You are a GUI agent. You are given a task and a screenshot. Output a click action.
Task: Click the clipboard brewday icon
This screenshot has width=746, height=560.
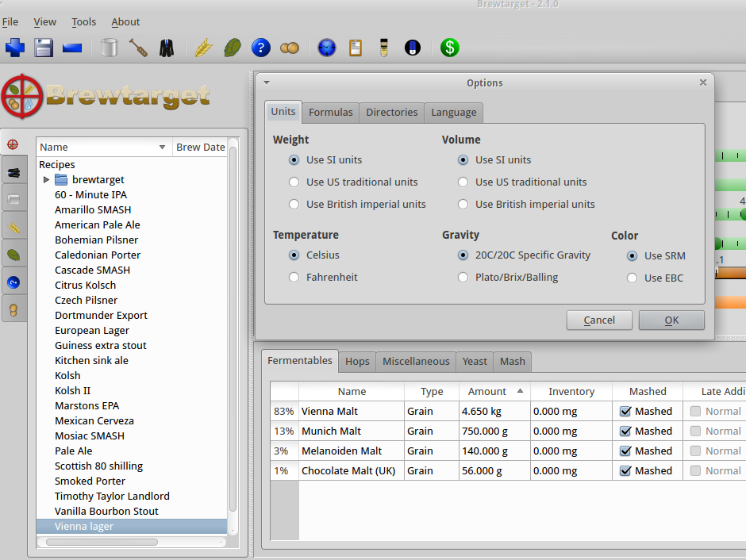(356, 48)
